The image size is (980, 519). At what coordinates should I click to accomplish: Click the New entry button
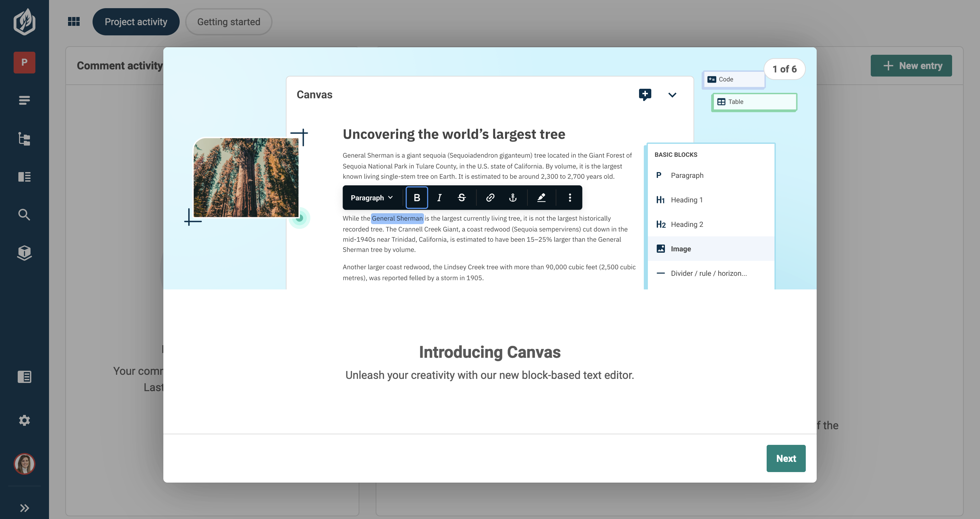coord(911,66)
